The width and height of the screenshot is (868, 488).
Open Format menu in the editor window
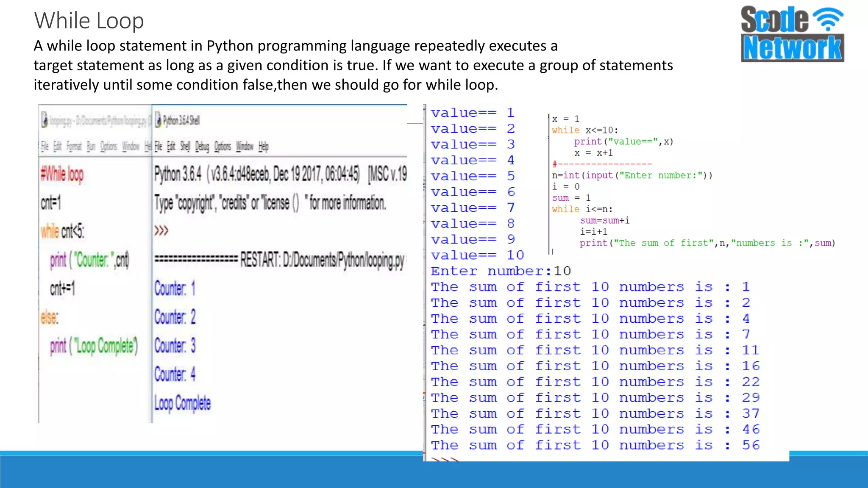click(74, 147)
